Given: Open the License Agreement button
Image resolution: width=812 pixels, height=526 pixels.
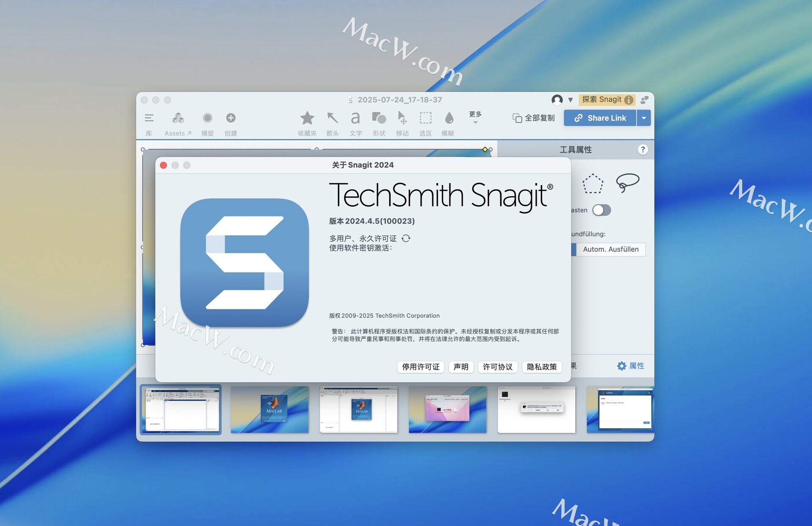Looking at the screenshot, I should tap(498, 367).
